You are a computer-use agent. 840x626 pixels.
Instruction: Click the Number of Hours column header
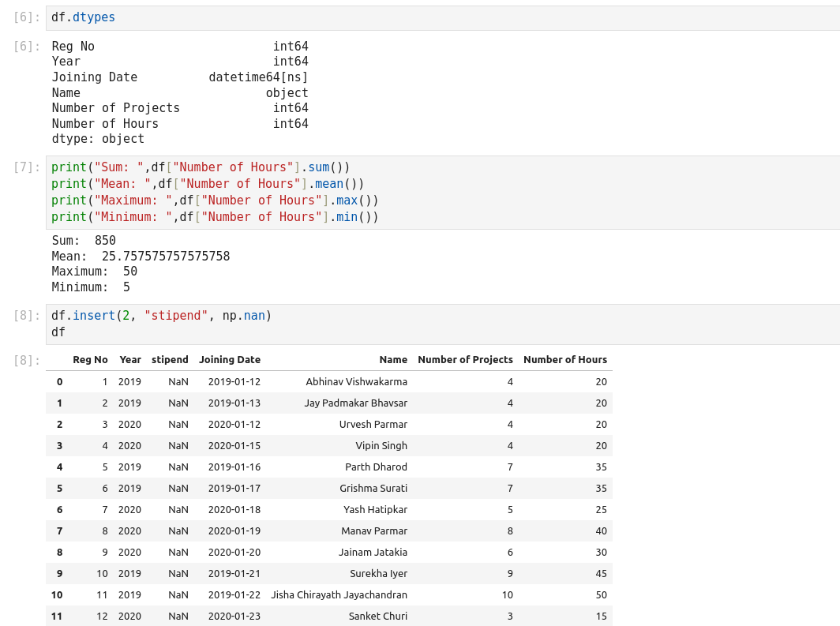(x=564, y=360)
